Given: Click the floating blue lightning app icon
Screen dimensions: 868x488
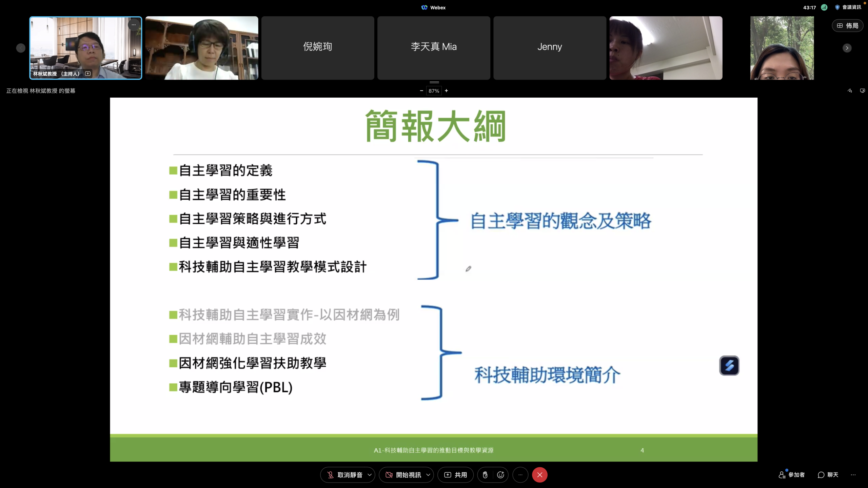Looking at the screenshot, I should 729,365.
